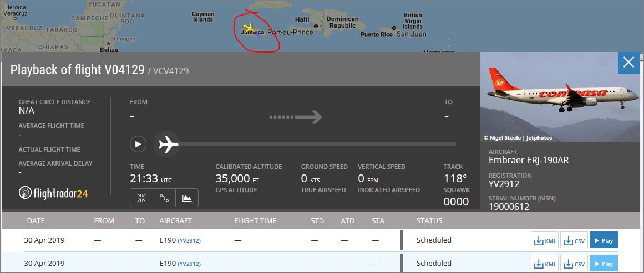Click the ground speed 0 KTS value
The width and height of the screenshot is (644, 273).
[x=310, y=179]
